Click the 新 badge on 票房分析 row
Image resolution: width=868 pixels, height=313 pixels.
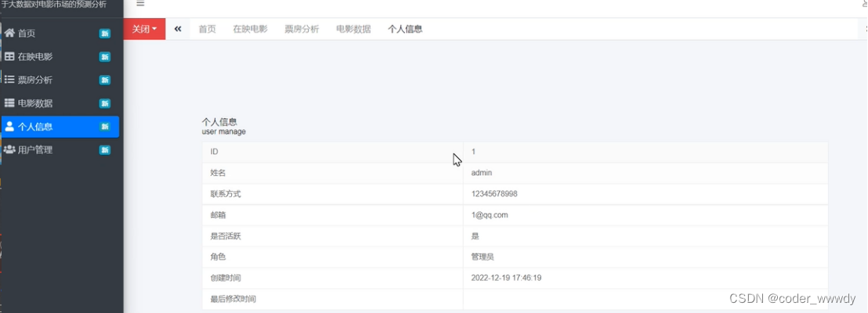(105, 80)
